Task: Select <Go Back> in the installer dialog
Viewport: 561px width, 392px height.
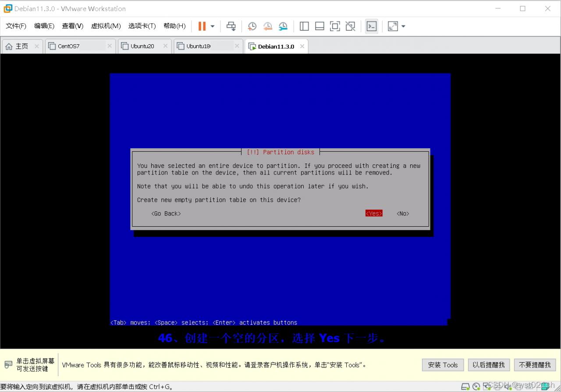Action: pos(166,214)
